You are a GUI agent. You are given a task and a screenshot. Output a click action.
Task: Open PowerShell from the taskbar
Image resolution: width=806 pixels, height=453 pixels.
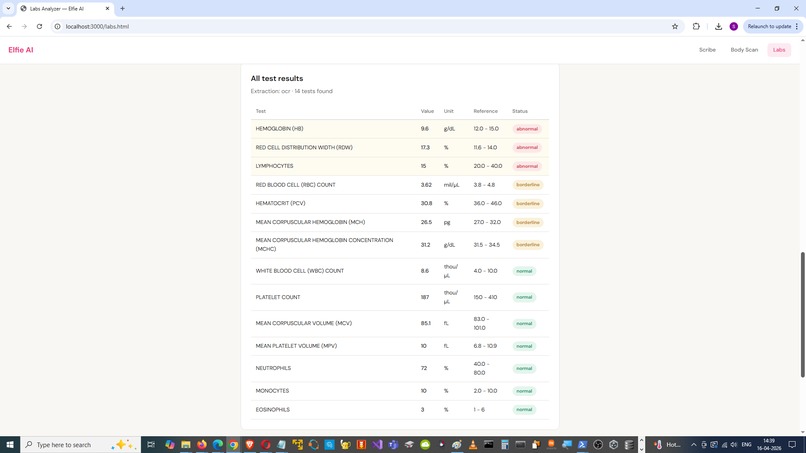coord(582,445)
